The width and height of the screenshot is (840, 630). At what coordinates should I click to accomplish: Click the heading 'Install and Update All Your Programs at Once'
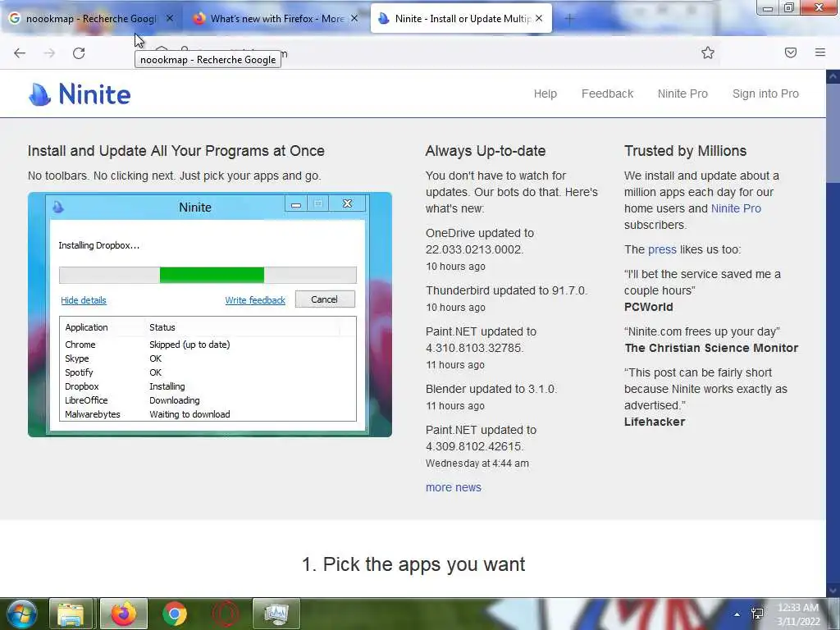tap(176, 151)
